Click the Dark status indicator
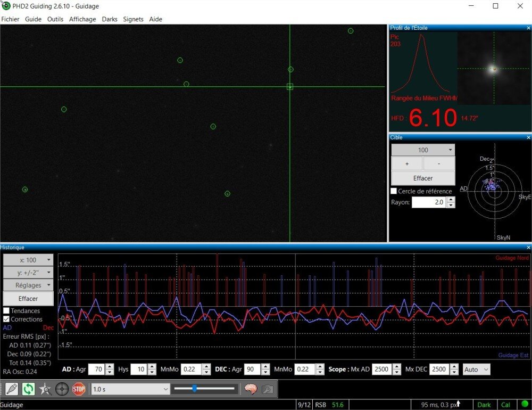 click(485, 405)
